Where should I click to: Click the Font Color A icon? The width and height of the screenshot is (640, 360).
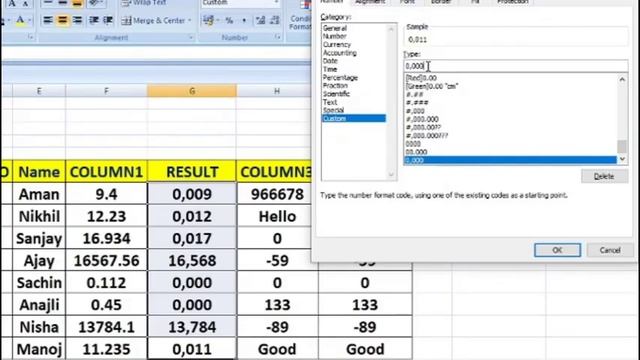point(20,20)
